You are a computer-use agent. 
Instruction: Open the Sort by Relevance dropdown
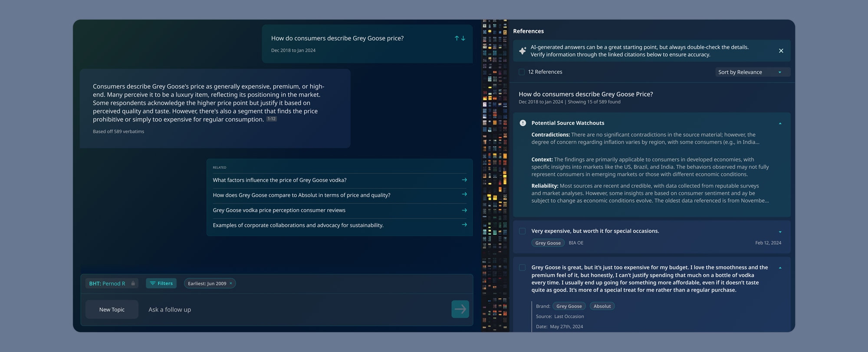click(753, 72)
